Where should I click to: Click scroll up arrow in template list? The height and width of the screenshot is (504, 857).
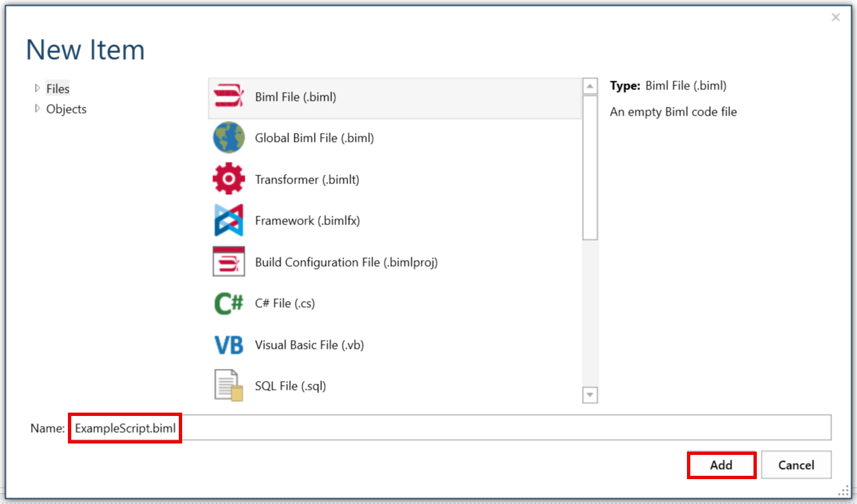tap(590, 86)
